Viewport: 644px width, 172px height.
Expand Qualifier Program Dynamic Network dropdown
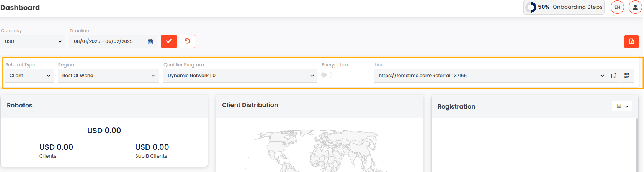tap(240, 76)
